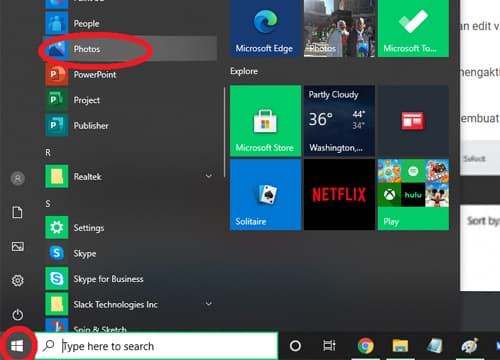Click the Power icon in Start sidebar
Viewport: 500px width, 360px height.
tap(18, 314)
